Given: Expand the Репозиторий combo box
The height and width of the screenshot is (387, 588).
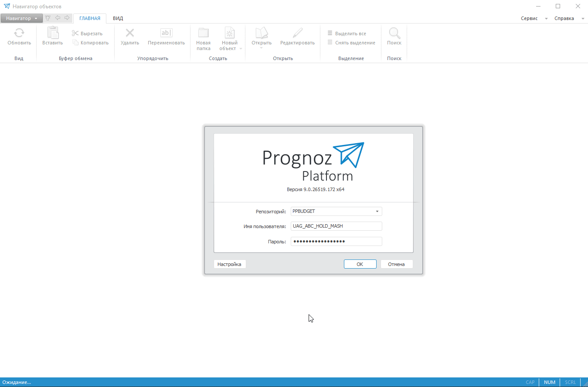Looking at the screenshot, I should [377, 212].
